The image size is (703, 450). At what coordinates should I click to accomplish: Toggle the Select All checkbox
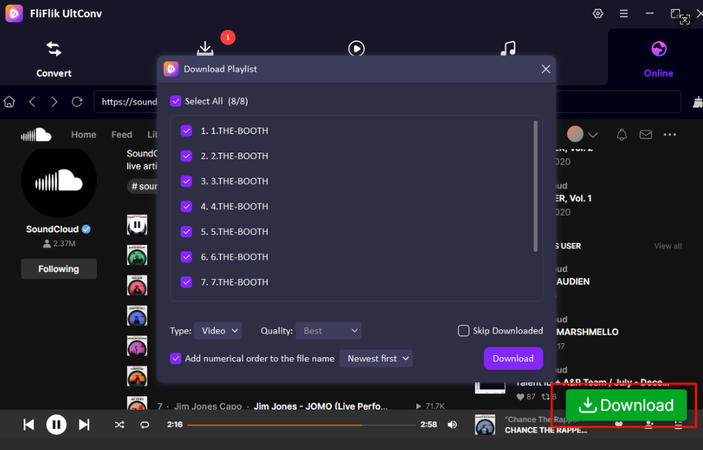coord(176,101)
